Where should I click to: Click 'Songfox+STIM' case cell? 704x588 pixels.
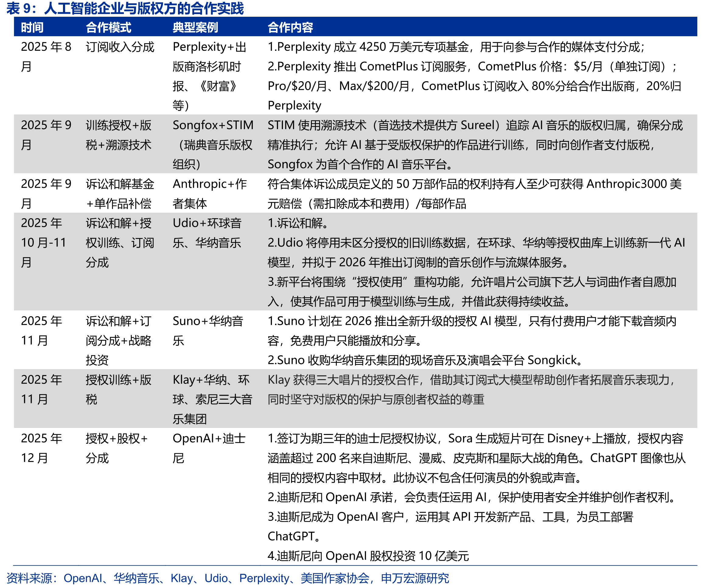click(213, 145)
